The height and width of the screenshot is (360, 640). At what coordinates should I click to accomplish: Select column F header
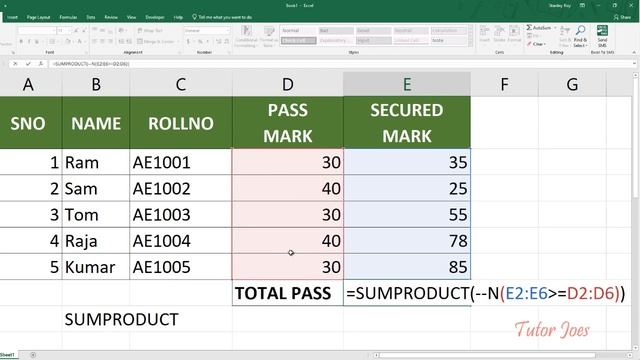(x=504, y=84)
